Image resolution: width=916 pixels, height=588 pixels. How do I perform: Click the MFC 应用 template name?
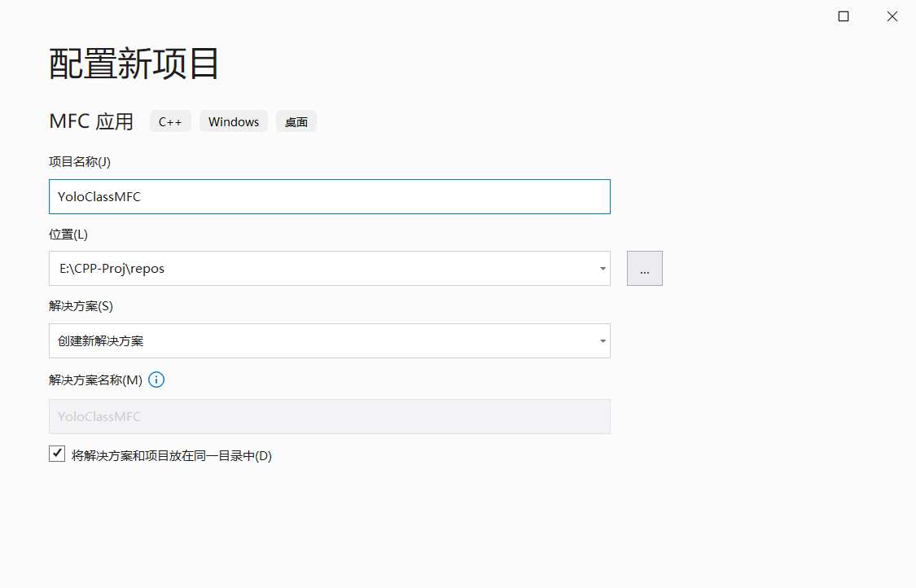(91, 121)
